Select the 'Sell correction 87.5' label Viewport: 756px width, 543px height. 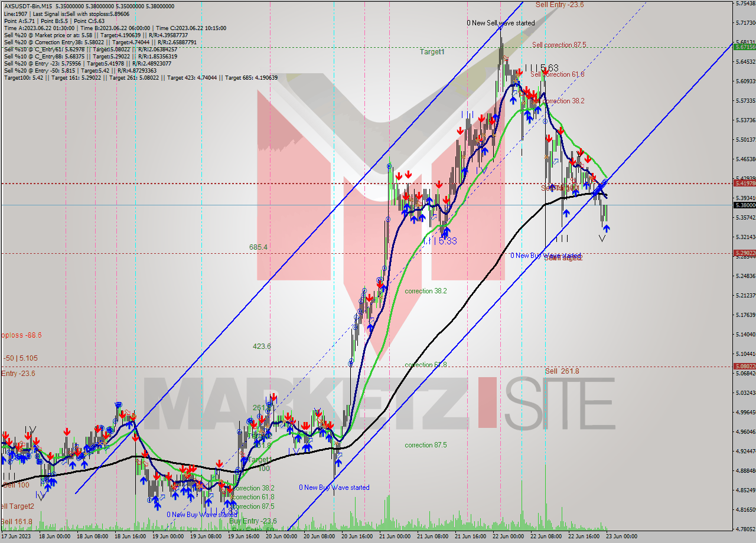[559, 45]
